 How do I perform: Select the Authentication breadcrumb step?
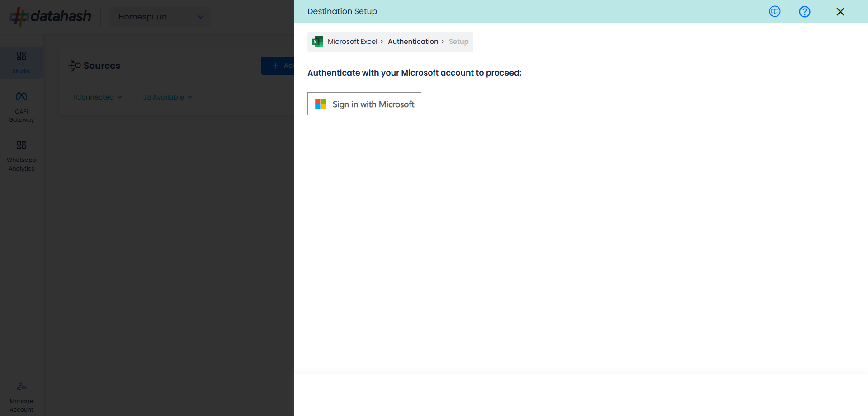[413, 42]
